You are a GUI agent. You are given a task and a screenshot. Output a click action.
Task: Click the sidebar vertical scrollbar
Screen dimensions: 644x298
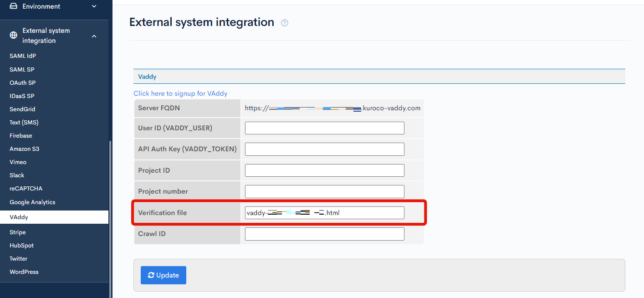coord(110,219)
